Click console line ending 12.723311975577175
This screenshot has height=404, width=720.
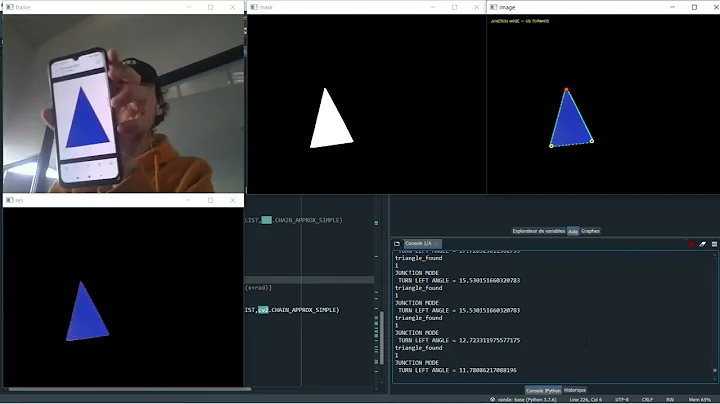click(459, 340)
